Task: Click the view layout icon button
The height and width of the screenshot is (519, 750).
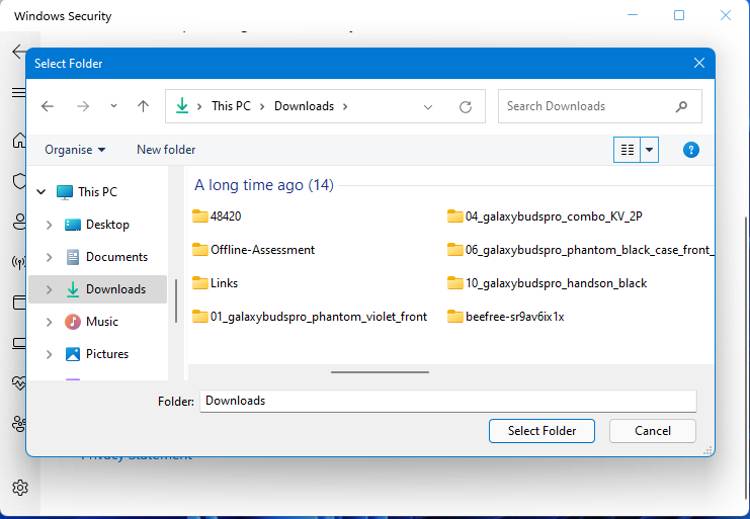Action: tap(627, 150)
